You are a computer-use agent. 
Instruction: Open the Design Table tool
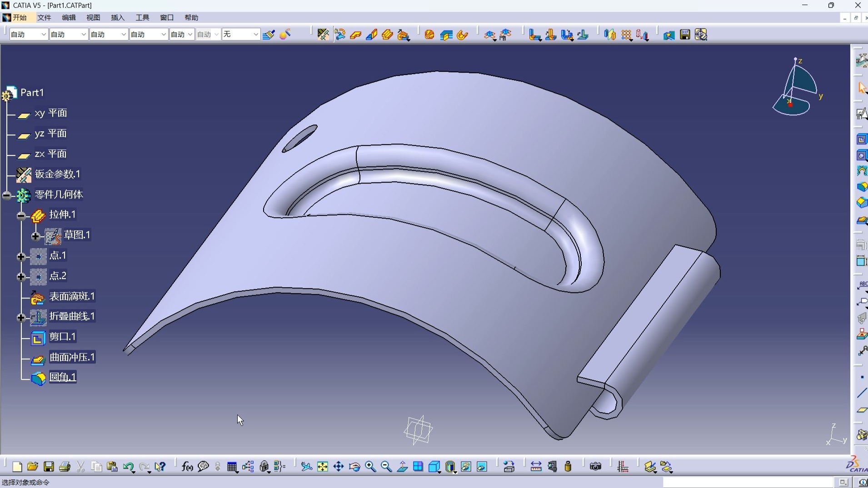(x=232, y=467)
